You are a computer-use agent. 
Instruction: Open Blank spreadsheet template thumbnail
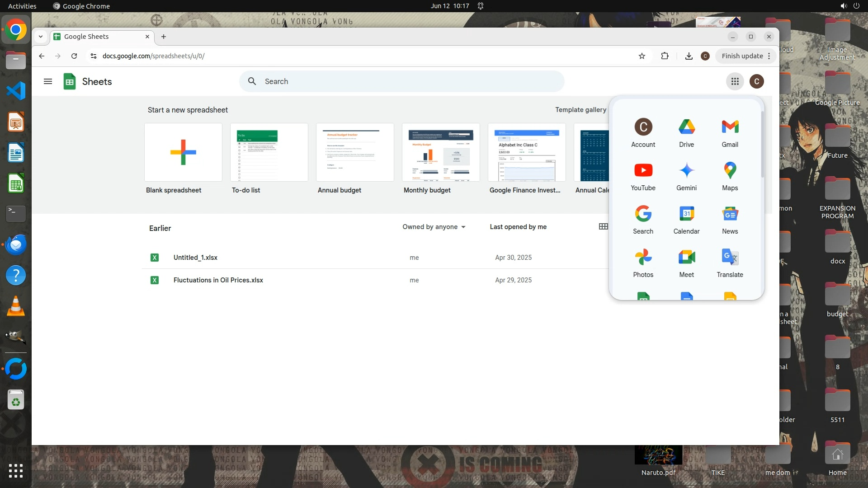183,152
